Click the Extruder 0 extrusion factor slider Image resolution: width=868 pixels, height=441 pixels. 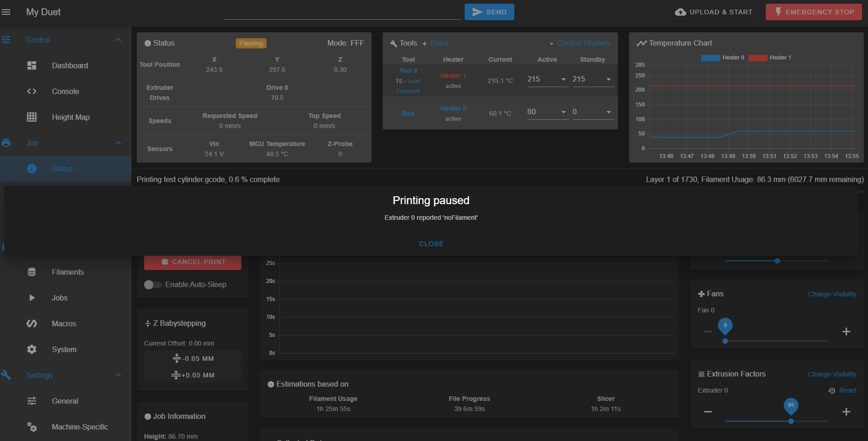pos(791,421)
